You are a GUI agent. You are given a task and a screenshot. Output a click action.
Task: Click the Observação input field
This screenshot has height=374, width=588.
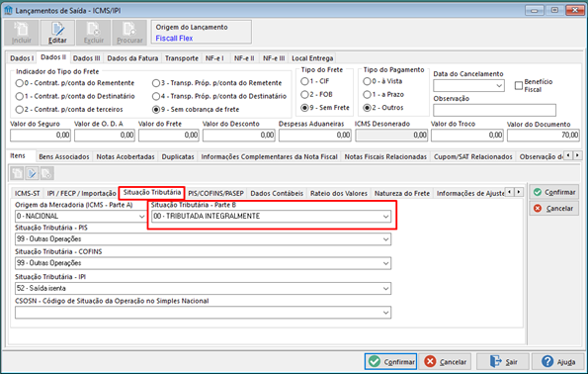pos(494,111)
